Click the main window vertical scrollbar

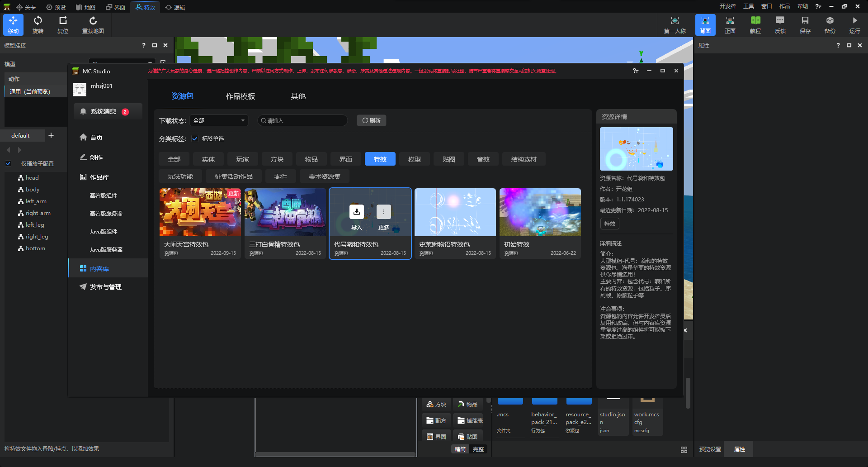pos(688,393)
